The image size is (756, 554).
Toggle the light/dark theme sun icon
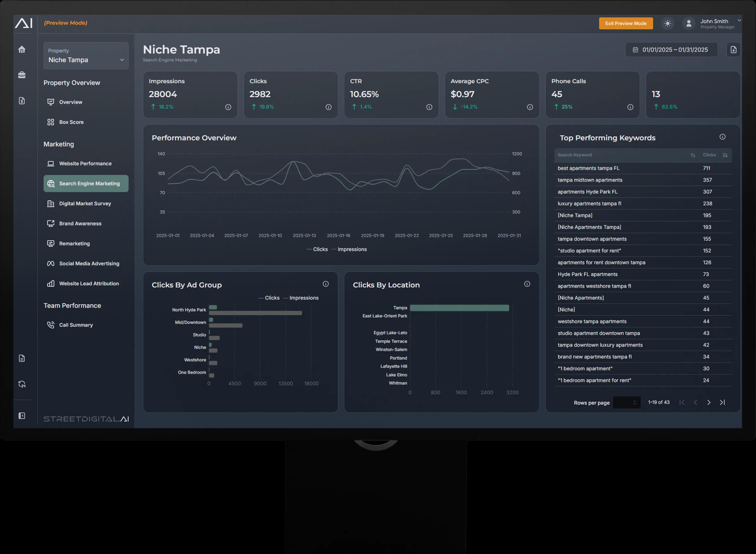click(x=667, y=23)
